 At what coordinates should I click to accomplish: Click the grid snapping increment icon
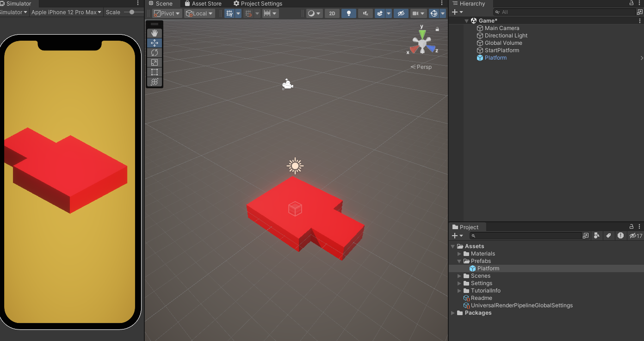coord(248,13)
